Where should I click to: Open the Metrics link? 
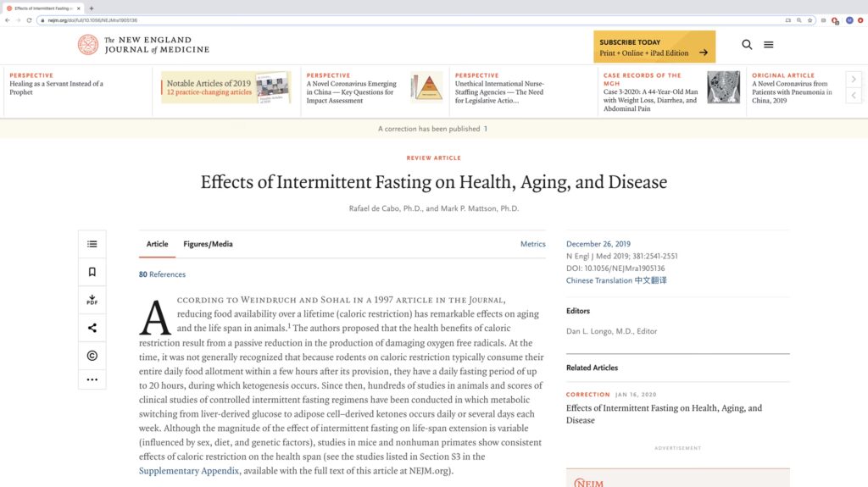pyautogui.click(x=532, y=244)
